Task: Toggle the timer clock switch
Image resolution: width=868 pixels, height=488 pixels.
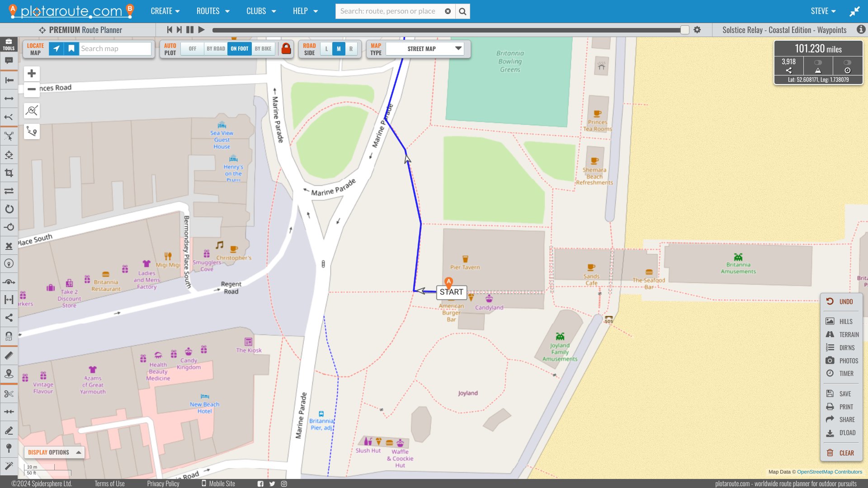Action: pyautogui.click(x=847, y=62)
